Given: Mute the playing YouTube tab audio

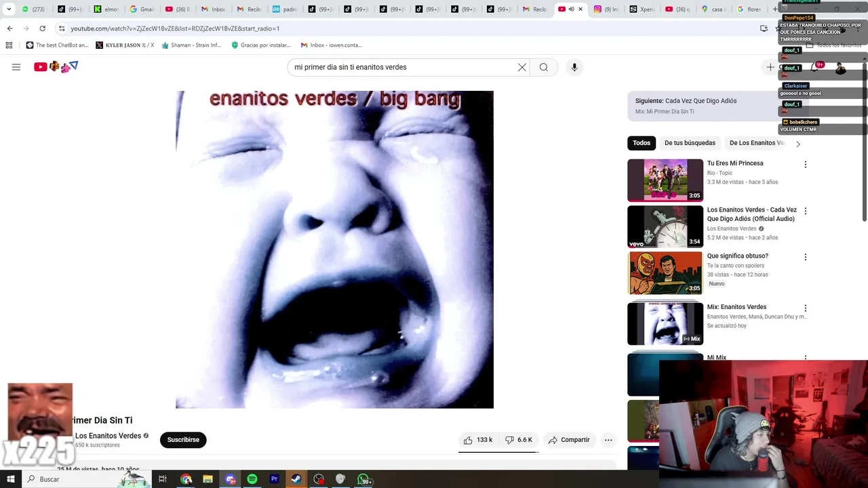Looking at the screenshot, I should (571, 9).
